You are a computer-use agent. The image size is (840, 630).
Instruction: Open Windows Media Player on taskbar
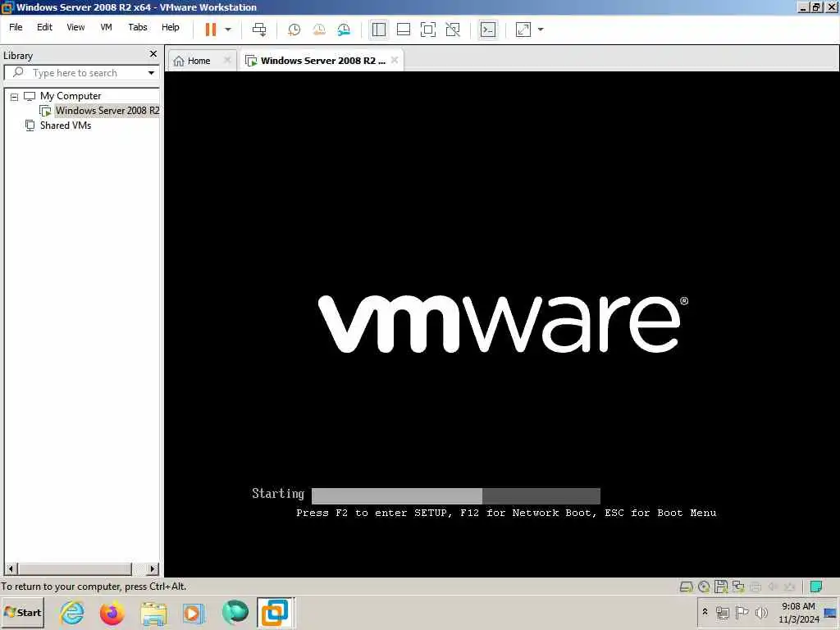pyautogui.click(x=194, y=612)
